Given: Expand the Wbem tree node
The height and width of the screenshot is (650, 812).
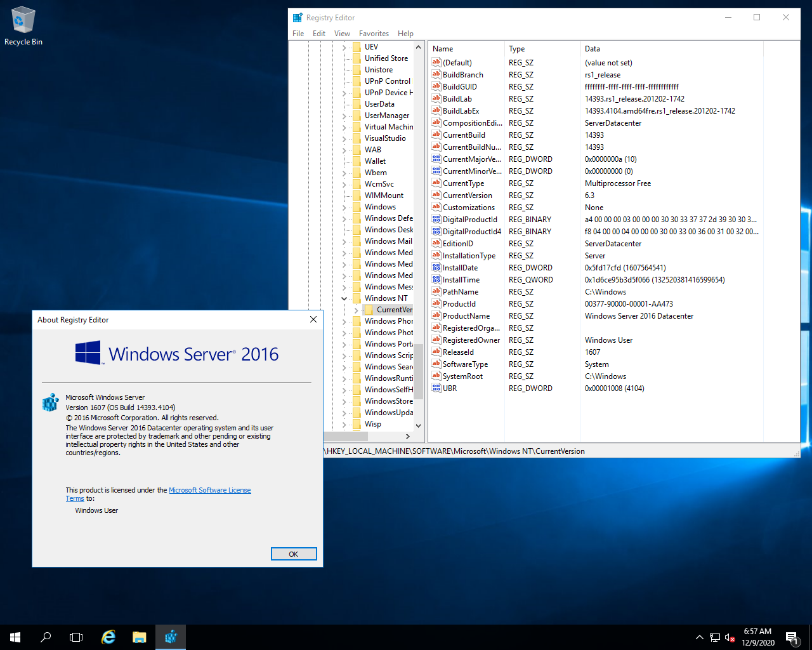Looking at the screenshot, I should [344, 173].
